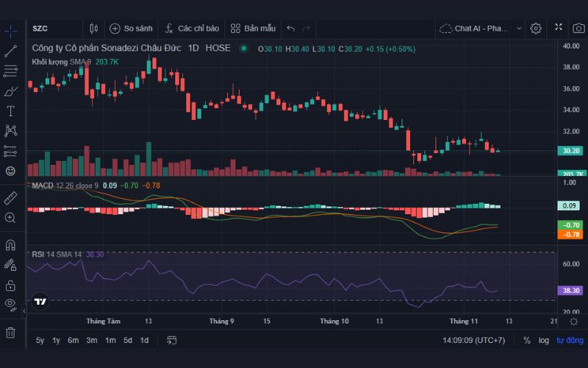588x368 pixels.
Task: Open the candlestick chart type menu
Action: [x=93, y=28]
